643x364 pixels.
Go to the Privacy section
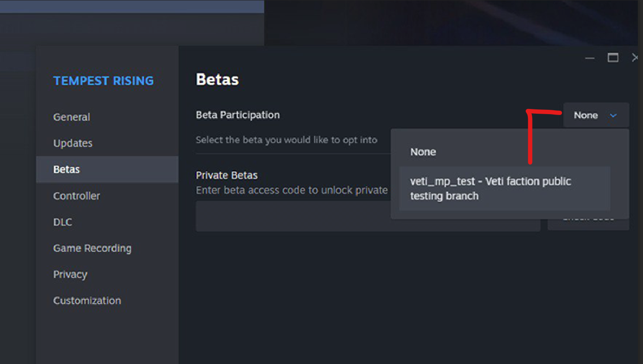click(70, 275)
